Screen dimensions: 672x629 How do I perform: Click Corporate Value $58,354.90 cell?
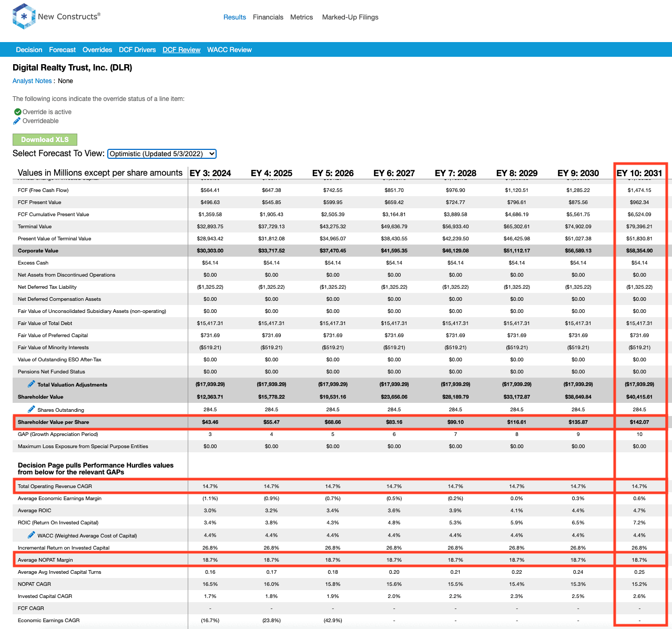639,251
